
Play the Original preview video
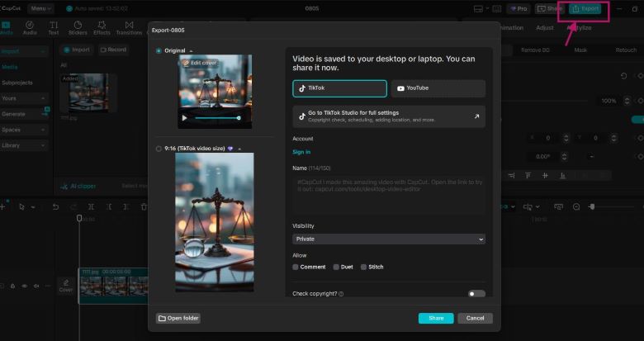[184, 118]
